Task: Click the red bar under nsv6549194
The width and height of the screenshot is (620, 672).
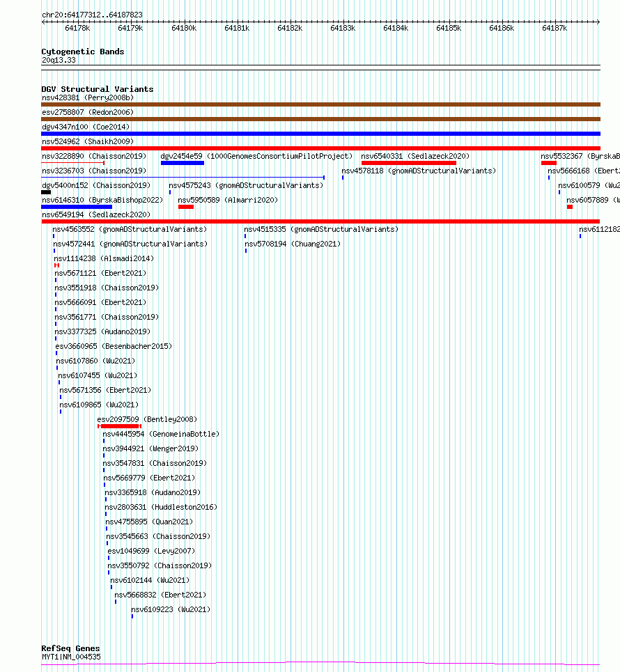Action: [x=320, y=221]
